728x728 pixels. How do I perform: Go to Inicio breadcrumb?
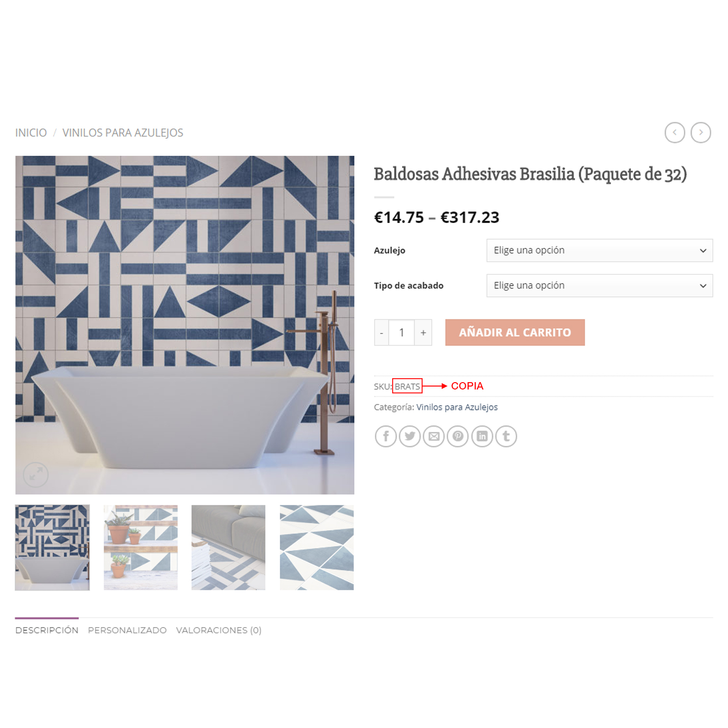tap(31, 133)
